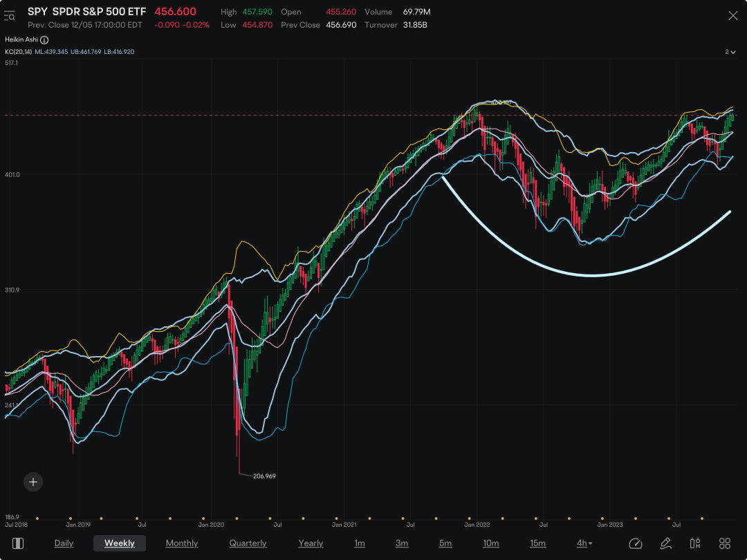Open the pencil drawing tools
The height and width of the screenshot is (560, 747).
[x=665, y=543]
